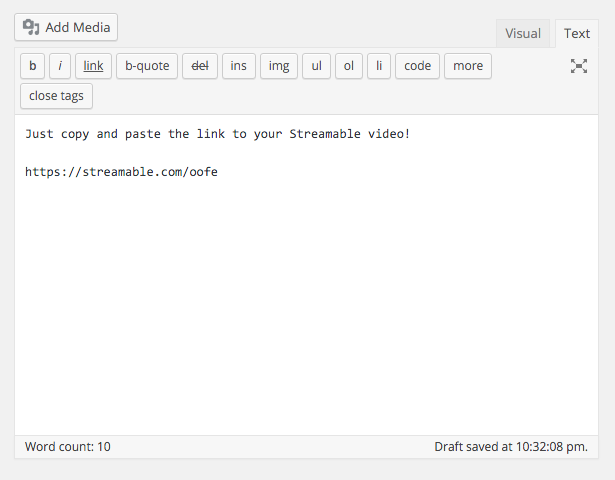
Task: Click the Add Media button label
Action: click(x=78, y=27)
